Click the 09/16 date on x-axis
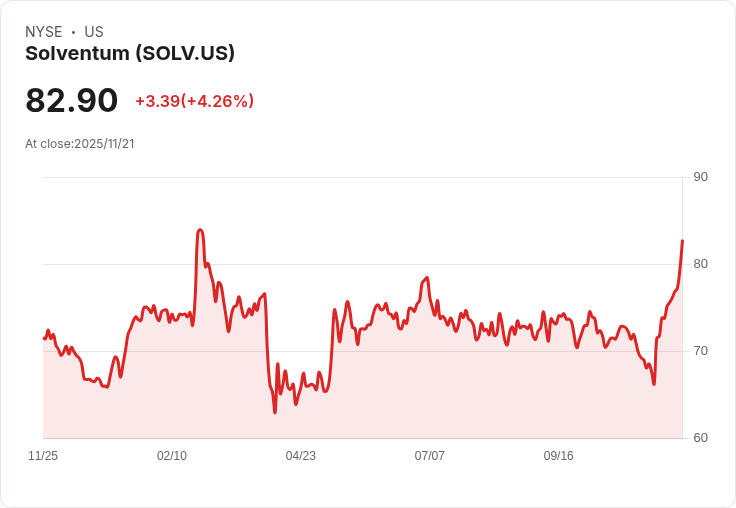Screen dimensions: 736x508 coord(559,456)
